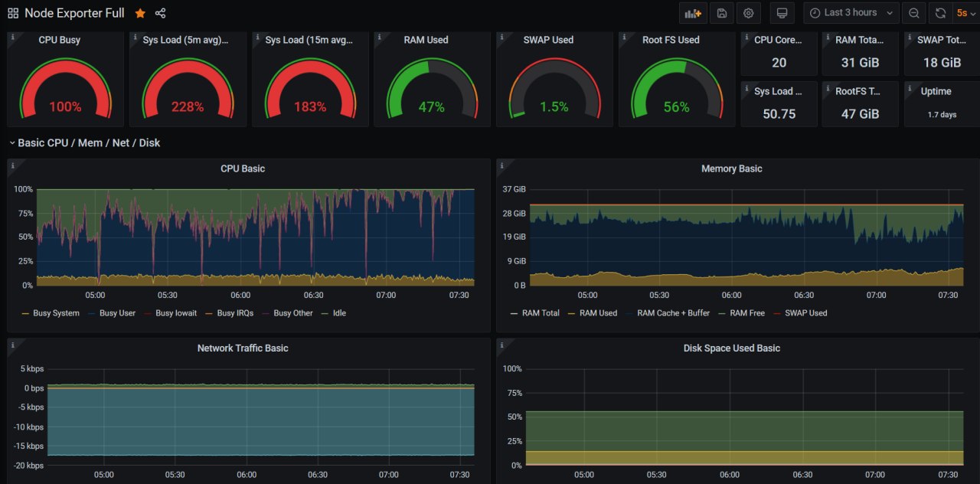Open the RAM Total panel info icon
The height and width of the screenshot is (484, 980).
pyautogui.click(x=827, y=36)
